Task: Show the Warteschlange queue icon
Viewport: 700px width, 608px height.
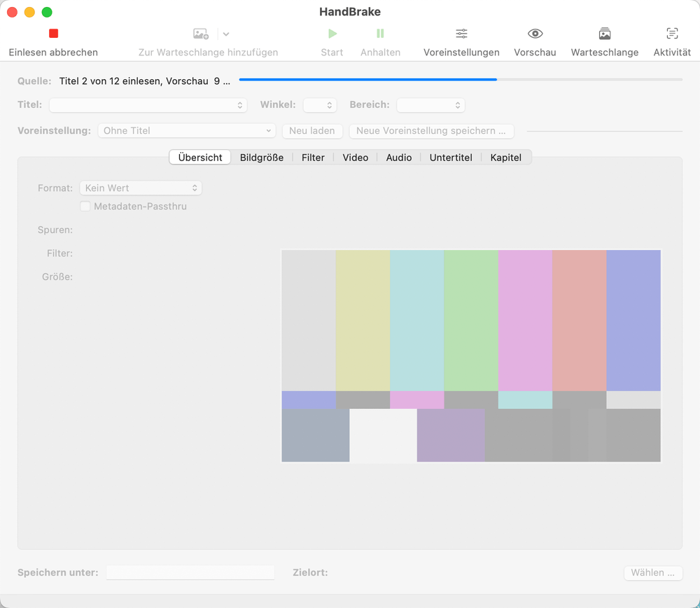Action: coord(604,34)
